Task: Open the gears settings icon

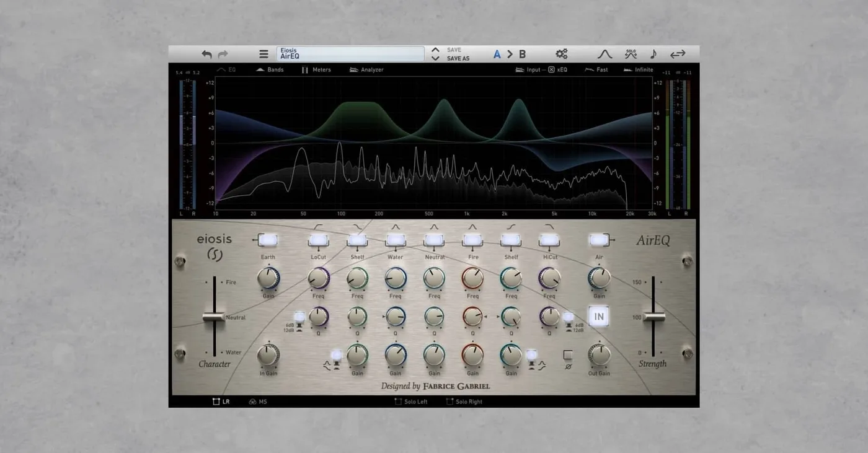Action: point(562,55)
